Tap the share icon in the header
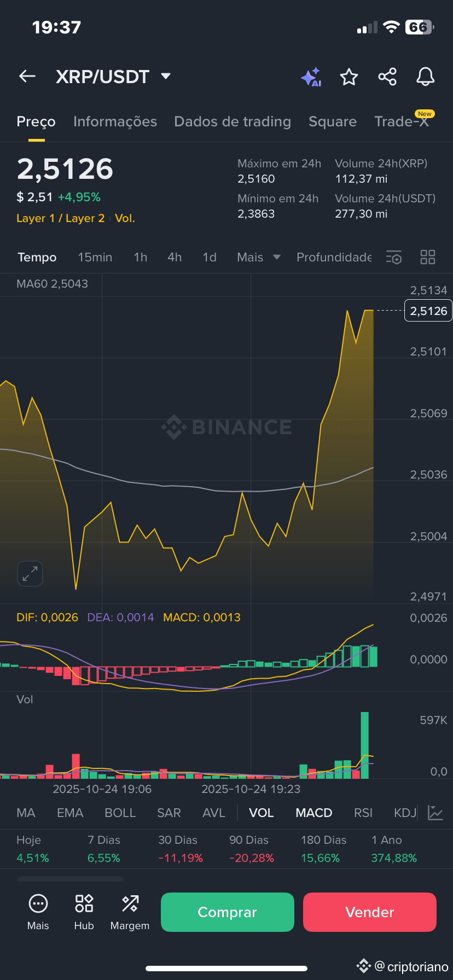 [387, 77]
